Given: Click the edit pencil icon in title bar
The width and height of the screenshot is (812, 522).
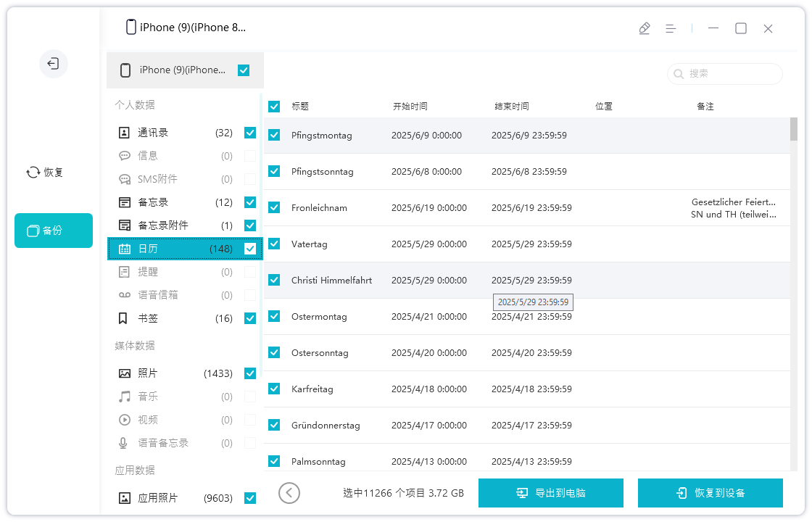Looking at the screenshot, I should [x=645, y=28].
